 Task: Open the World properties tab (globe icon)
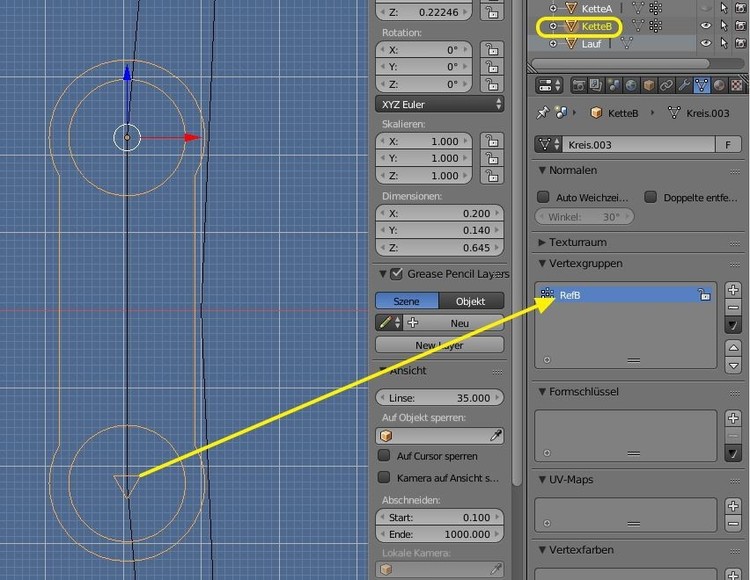coord(631,86)
